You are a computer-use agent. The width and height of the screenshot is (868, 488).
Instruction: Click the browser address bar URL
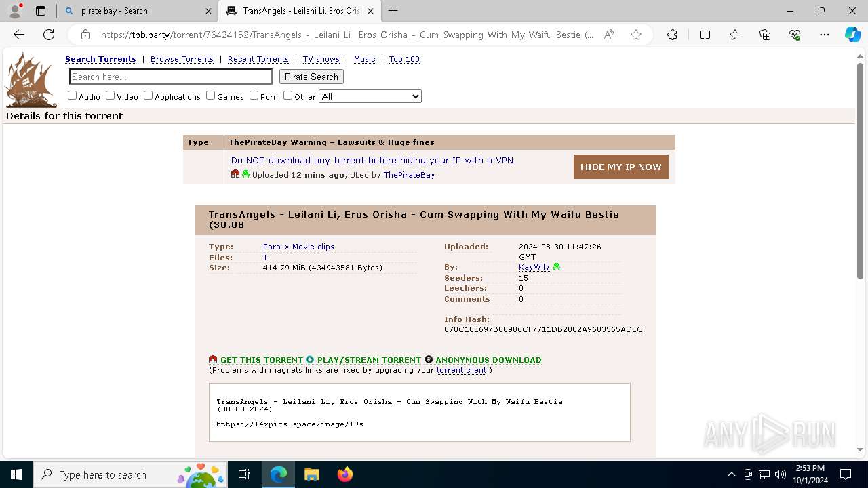[347, 35]
